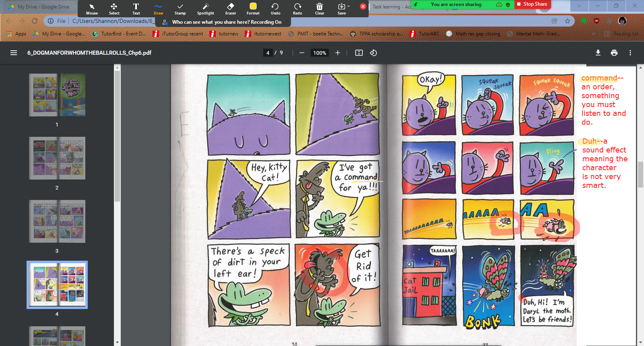Close the annotation toolbar with red X
The image size is (644, 346).
(363, 6)
